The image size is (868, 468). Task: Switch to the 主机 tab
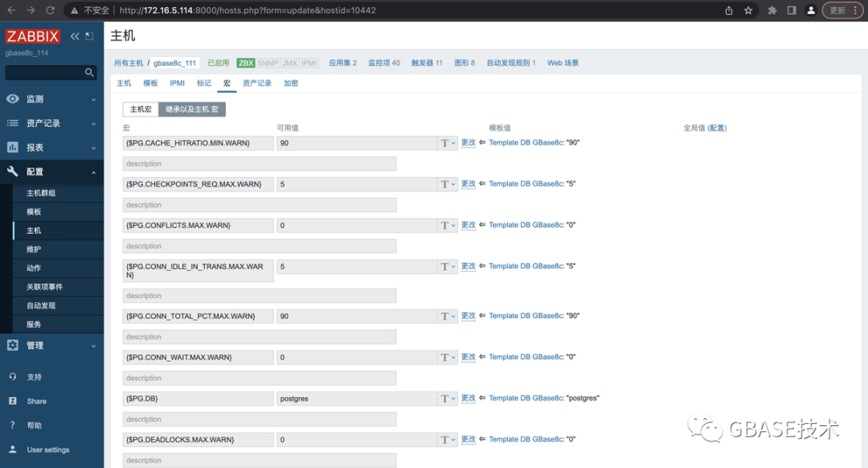(124, 83)
